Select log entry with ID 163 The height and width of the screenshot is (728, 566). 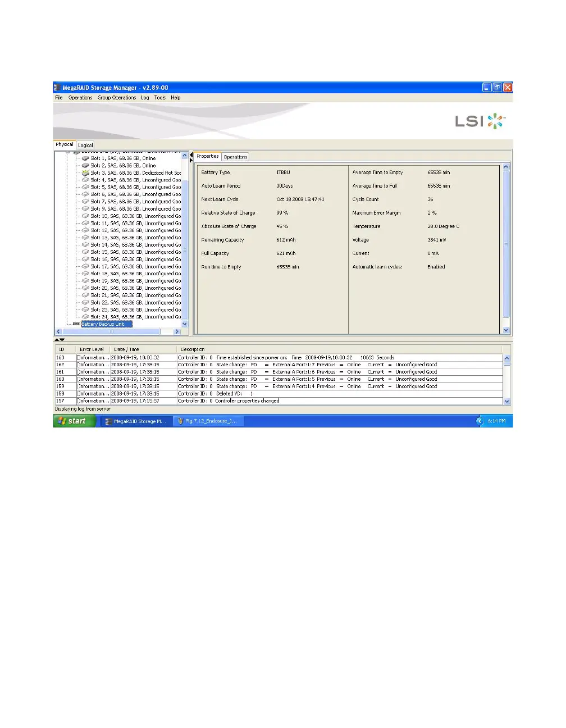point(278,357)
